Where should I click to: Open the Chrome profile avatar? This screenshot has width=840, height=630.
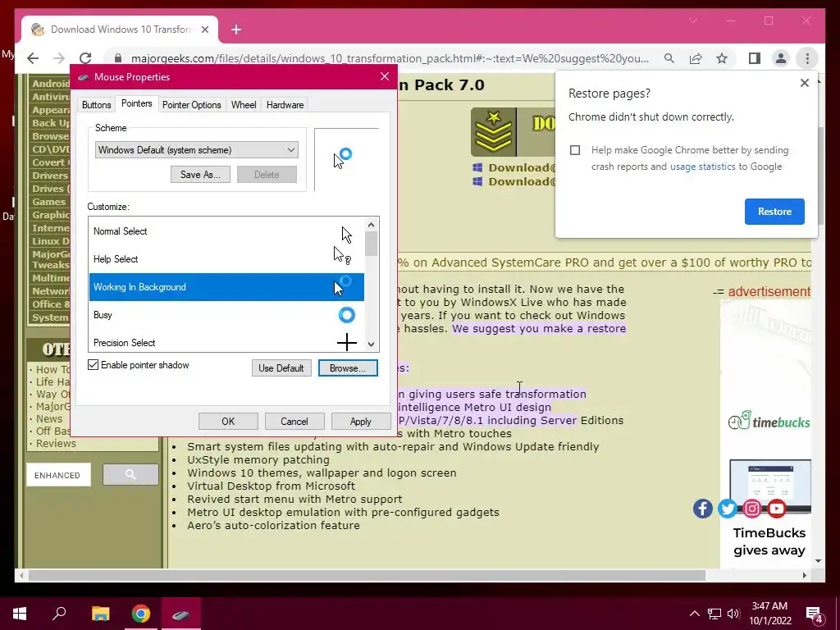[781, 58]
